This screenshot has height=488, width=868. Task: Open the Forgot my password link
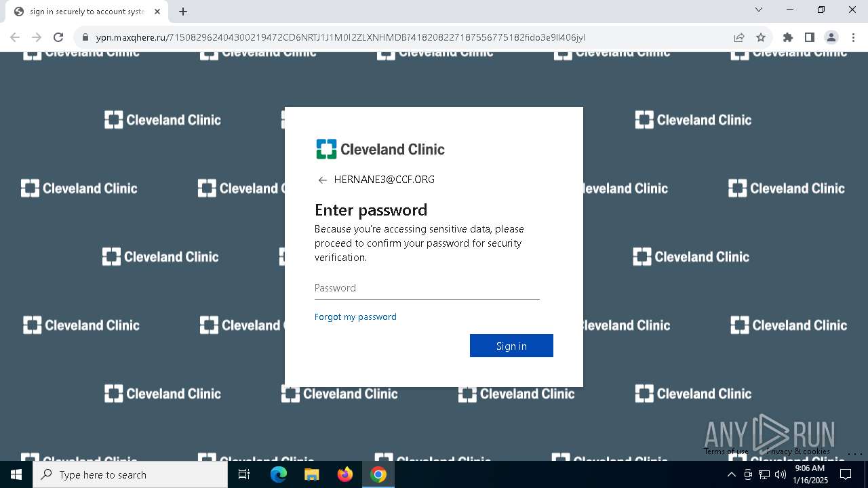[355, 317]
